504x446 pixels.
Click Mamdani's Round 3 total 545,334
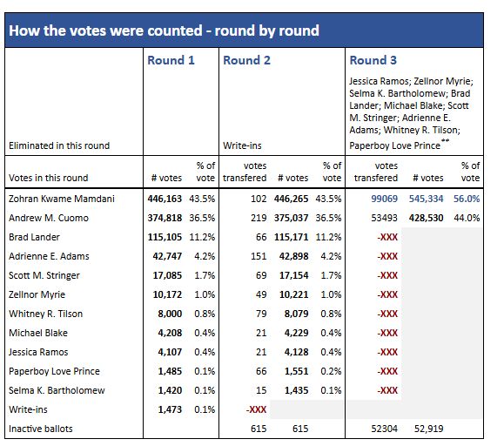pyautogui.click(x=426, y=199)
